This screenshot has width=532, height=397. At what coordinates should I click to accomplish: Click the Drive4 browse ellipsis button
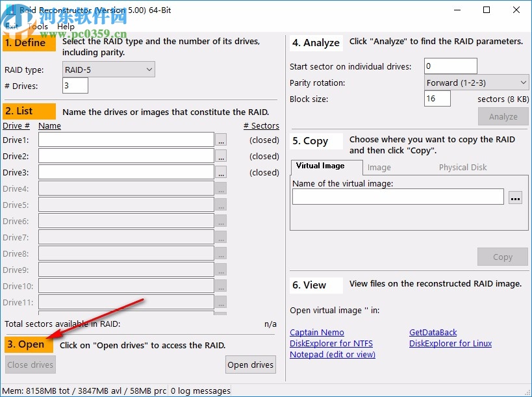[221, 188]
